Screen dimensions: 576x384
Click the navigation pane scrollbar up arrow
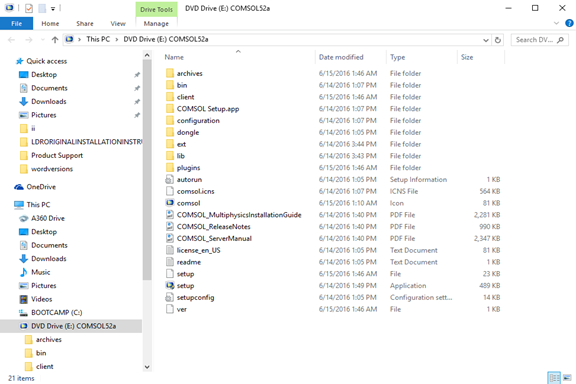[x=147, y=55]
